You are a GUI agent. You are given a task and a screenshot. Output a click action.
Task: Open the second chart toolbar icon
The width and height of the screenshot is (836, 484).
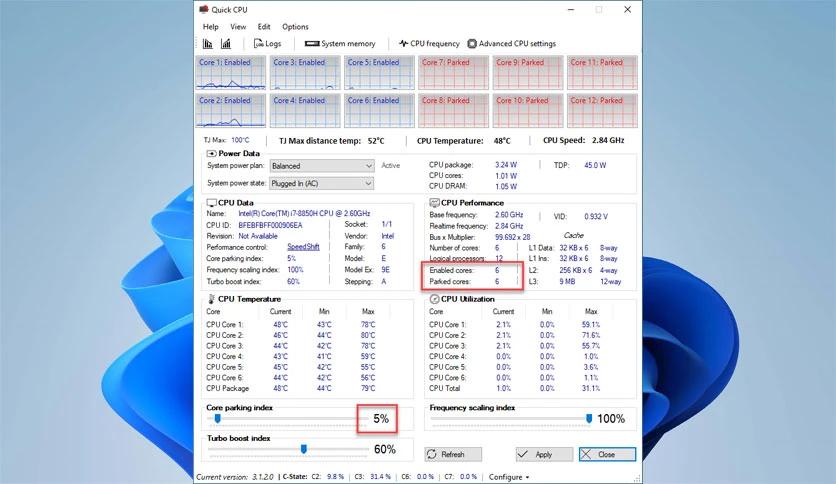coord(226,44)
